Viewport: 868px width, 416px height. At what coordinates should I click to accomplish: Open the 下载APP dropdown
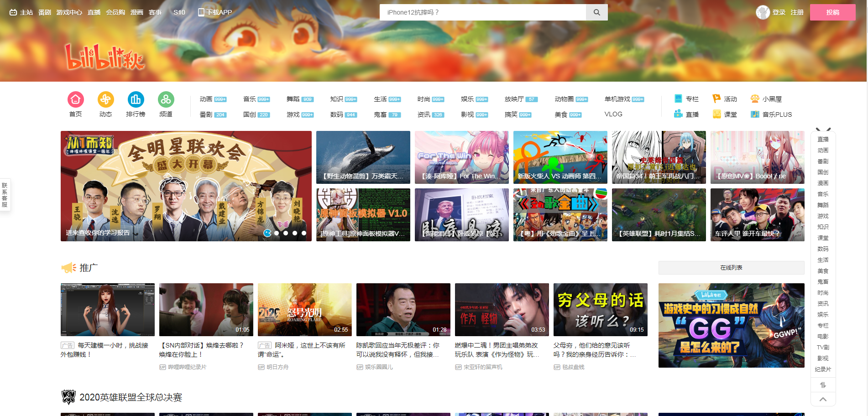(x=215, y=12)
